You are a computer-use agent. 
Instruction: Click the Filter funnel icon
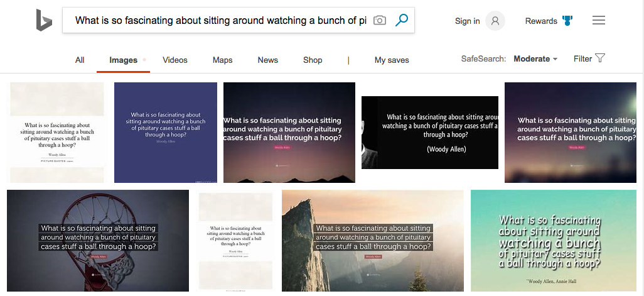pyautogui.click(x=600, y=58)
